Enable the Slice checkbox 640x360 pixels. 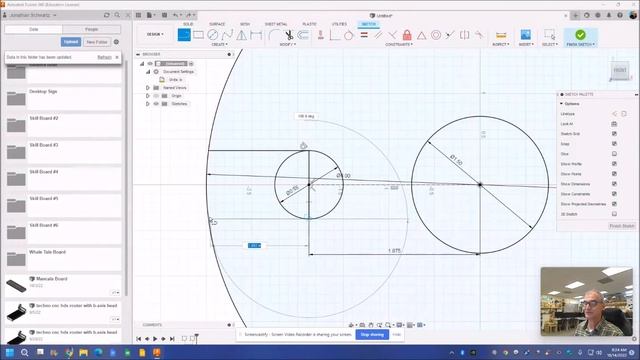click(614, 154)
